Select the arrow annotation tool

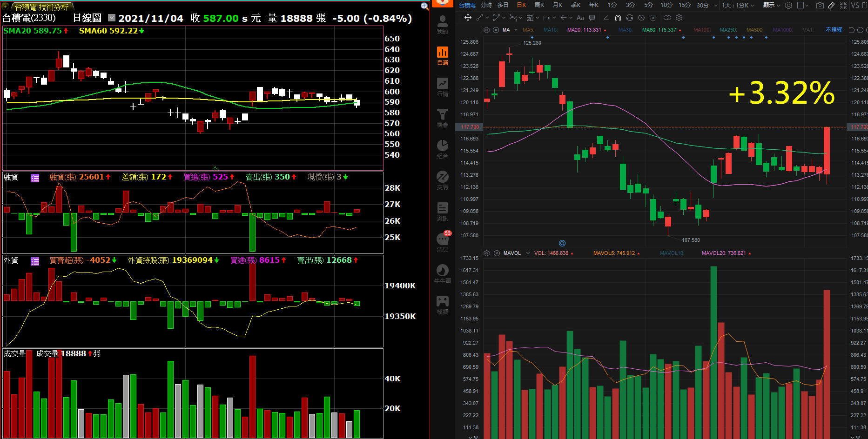[x=563, y=18]
